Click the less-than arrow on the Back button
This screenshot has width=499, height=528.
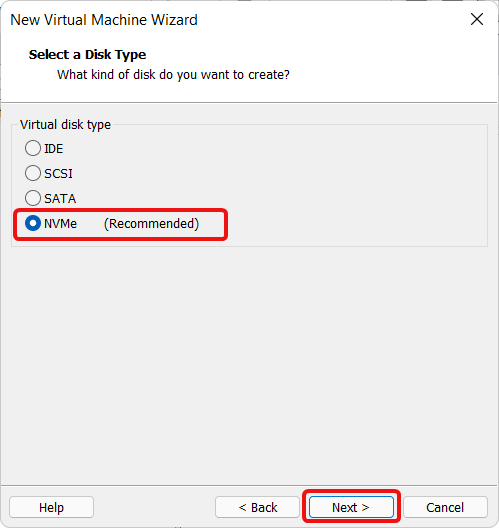(x=242, y=507)
